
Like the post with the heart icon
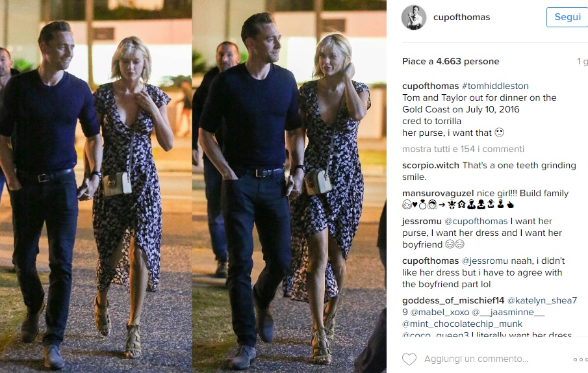(409, 359)
